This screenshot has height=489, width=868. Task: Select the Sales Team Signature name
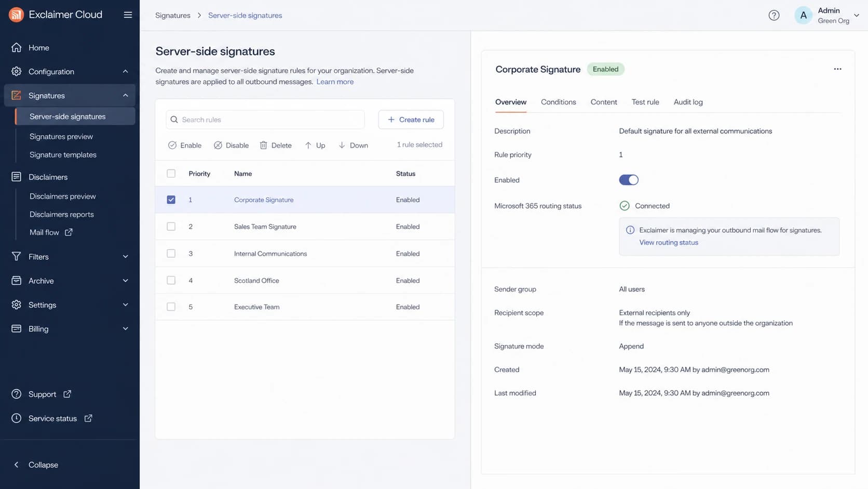(265, 227)
